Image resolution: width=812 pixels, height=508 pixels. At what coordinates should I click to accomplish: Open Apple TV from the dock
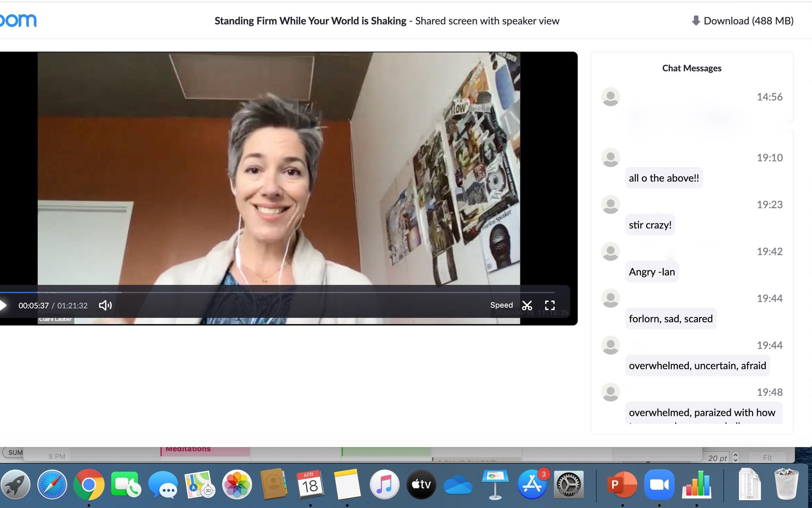(422, 485)
